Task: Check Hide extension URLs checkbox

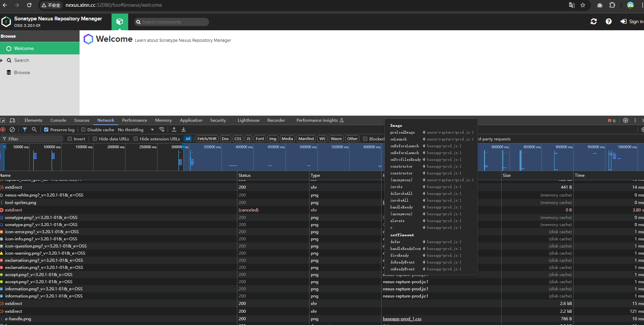Action: (x=136, y=139)
